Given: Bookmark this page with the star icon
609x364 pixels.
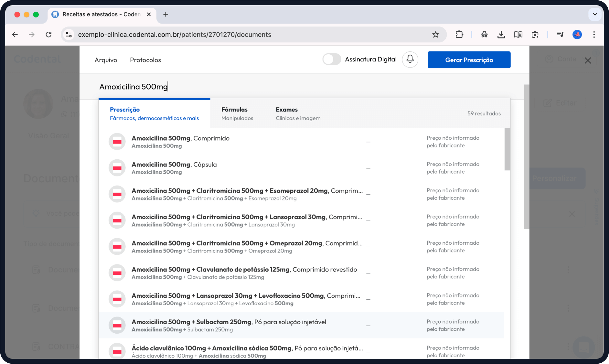Looking at the screenshot, I should tap(435, 35).
